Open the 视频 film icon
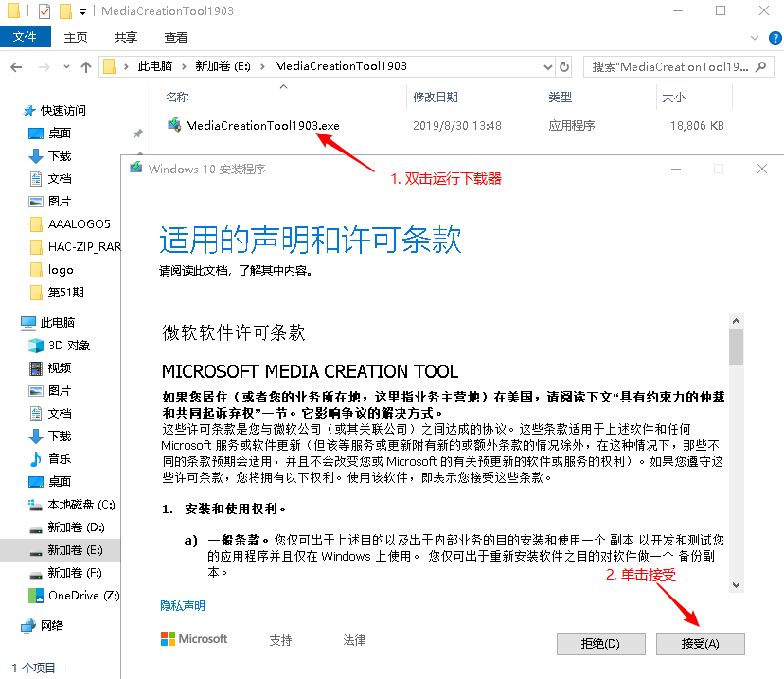 click(x=36, y=368)
